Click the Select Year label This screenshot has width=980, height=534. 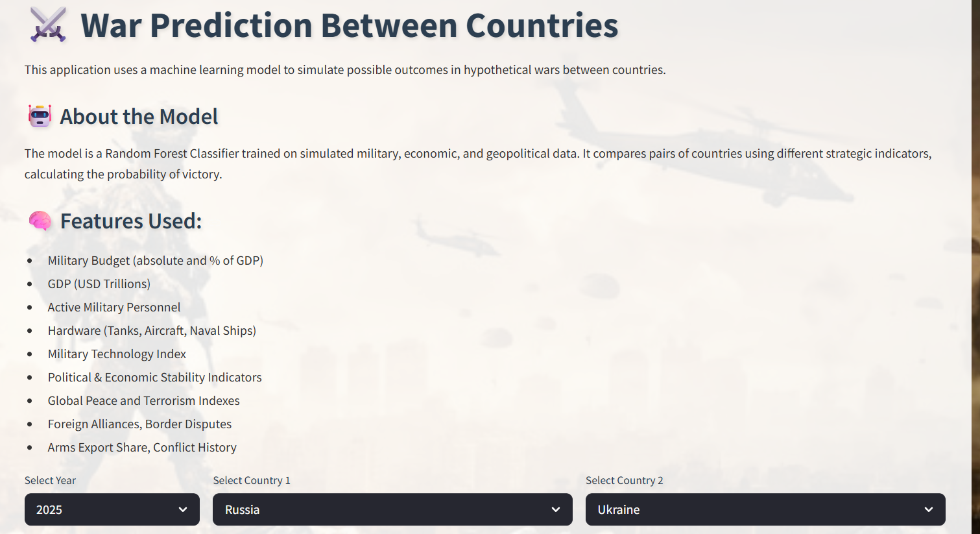click(50, 480)
